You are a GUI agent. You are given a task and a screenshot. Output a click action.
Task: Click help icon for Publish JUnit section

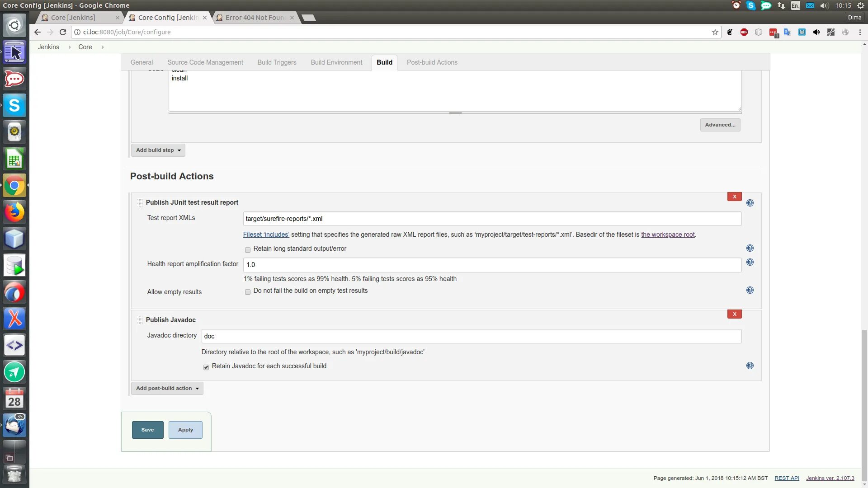coord(750,203)
